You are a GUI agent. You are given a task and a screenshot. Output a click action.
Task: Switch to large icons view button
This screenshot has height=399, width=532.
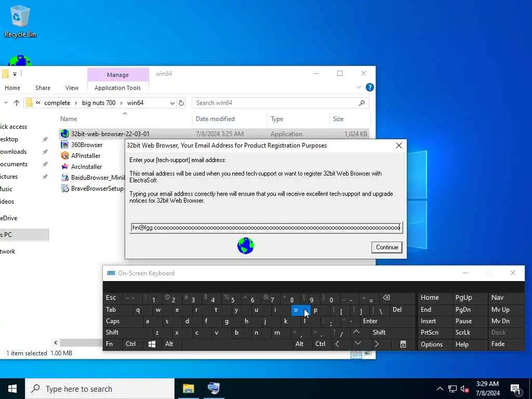click(368, 353)
